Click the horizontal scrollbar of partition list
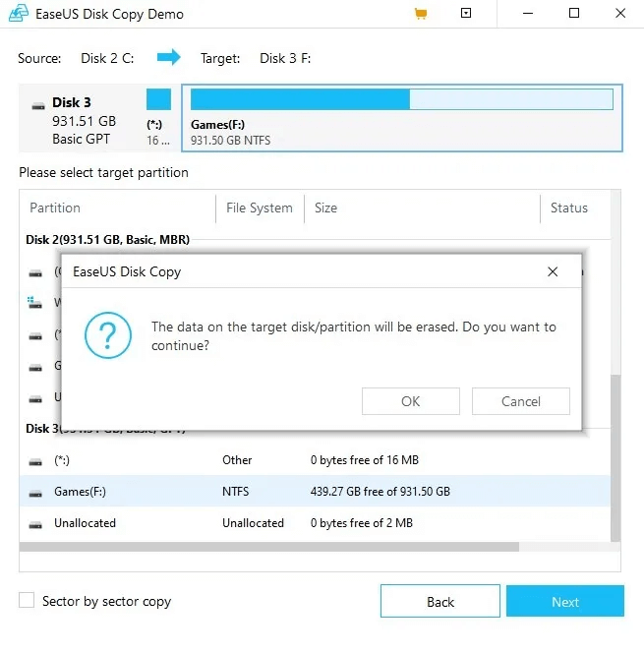This screenshot has height=654, width=644. (x=269, y=547)
